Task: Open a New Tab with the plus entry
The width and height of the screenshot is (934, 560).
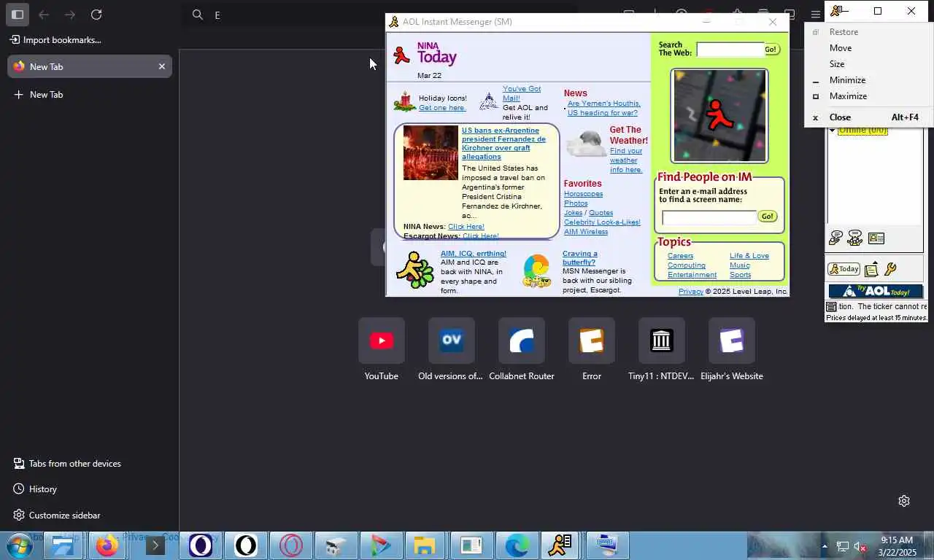Action: coord(90,94)
